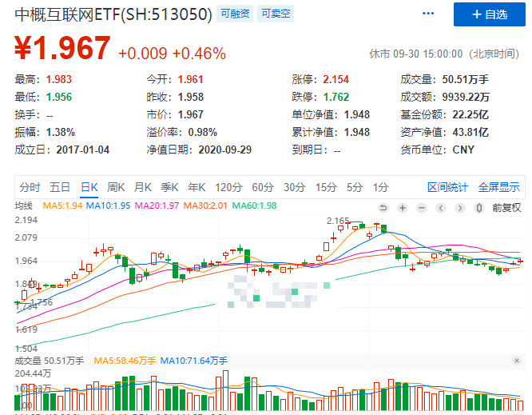
Task: Click the 涨停 2.154 value
Action: (x=335, y=79)
